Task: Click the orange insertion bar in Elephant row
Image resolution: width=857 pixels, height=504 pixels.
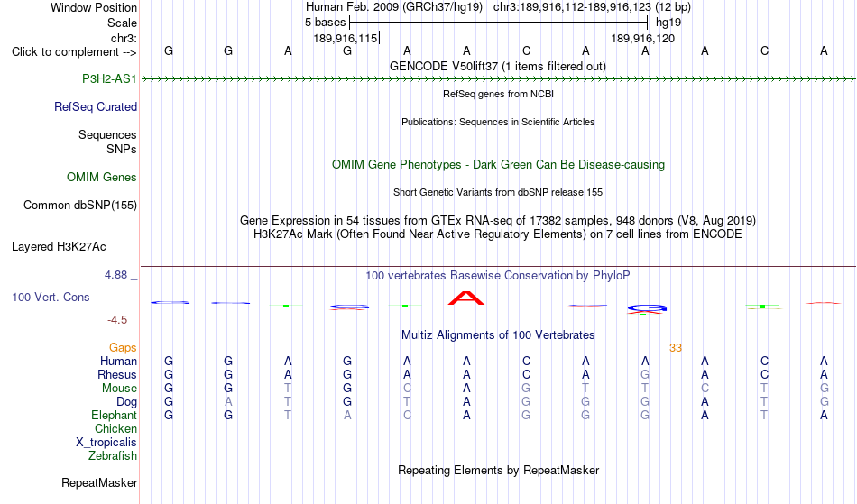Action: point(677,415)
